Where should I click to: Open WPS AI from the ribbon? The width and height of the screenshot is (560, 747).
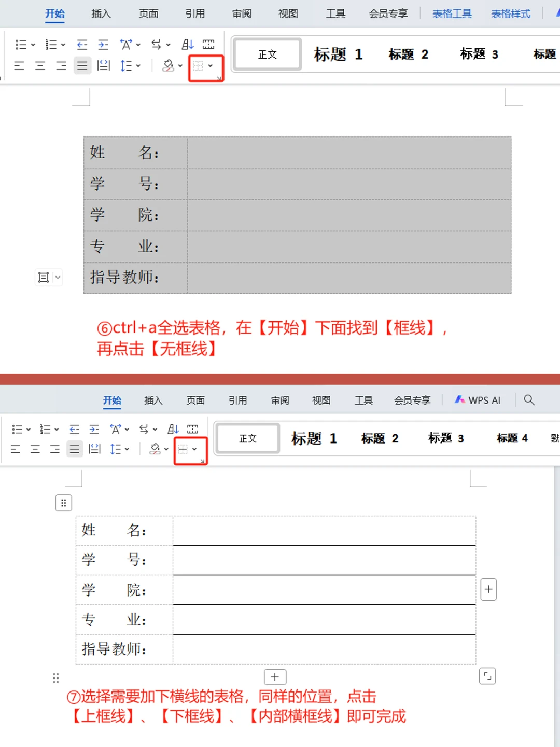(x=478, y=400)
